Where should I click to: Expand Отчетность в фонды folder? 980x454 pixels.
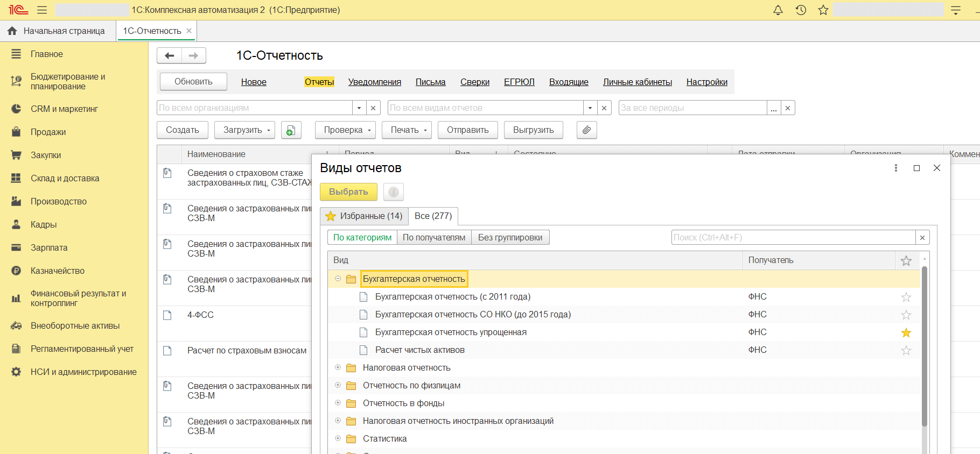coord(338,403)
